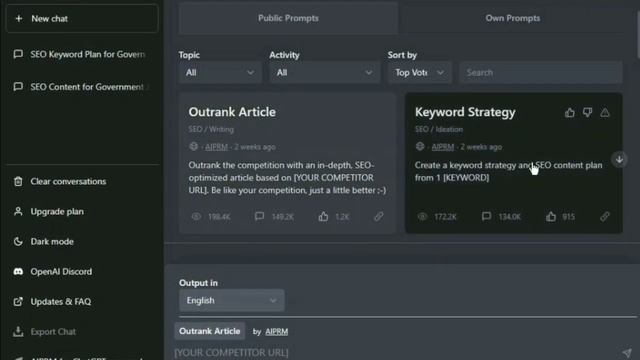The width and height of the screenshot is (640, 360).
Task: Open AIPRM link beside Outrank Article chip
Action: [x=276, y=331]
